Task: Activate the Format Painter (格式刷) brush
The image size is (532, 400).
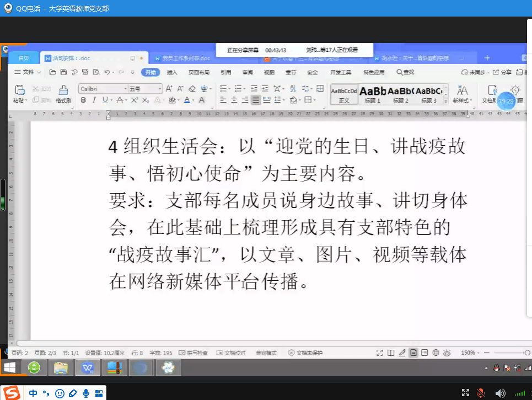Action: tap(63, 94)
